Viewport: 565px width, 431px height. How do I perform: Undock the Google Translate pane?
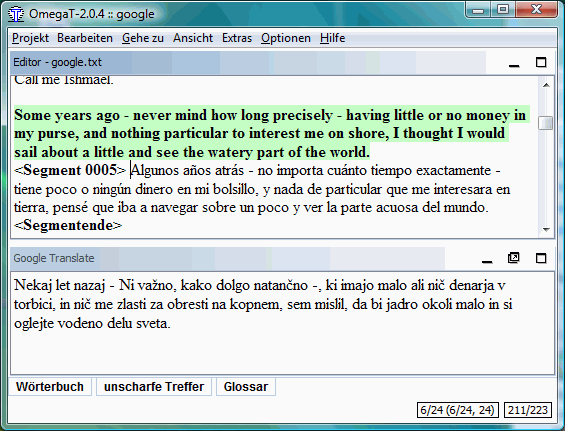(513, 258)
